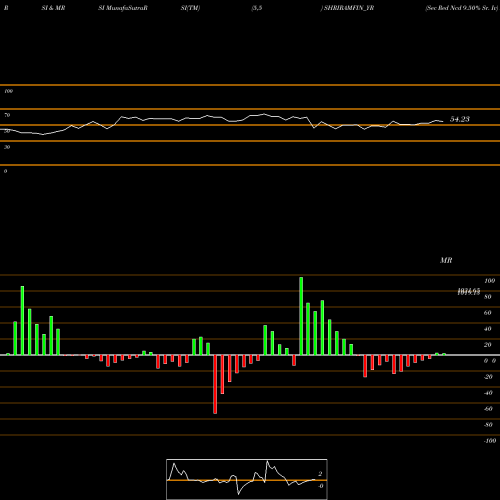Click the end of the white RSI line

click(x=443, y=121)
